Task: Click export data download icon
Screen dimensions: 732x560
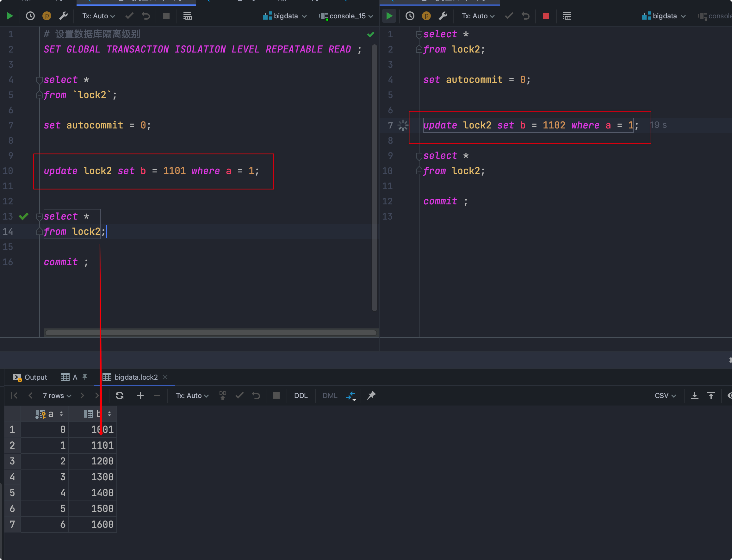Action: [x=694, y=395]
